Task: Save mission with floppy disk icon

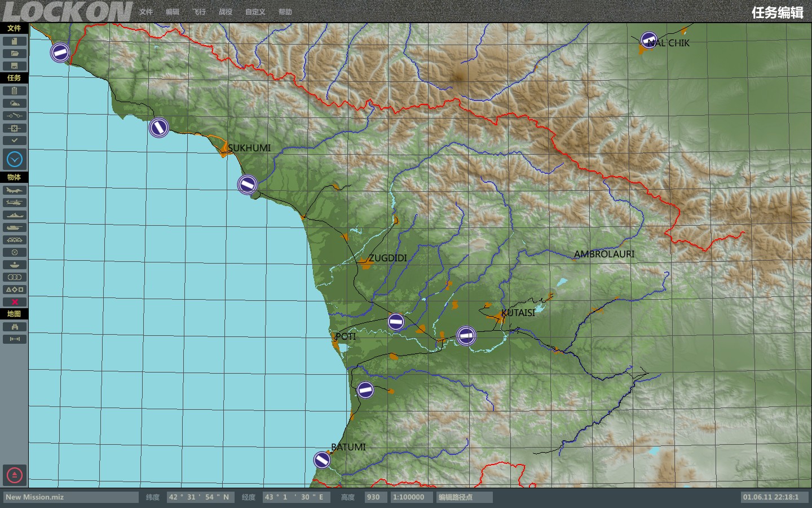Action: coord(14,66)
